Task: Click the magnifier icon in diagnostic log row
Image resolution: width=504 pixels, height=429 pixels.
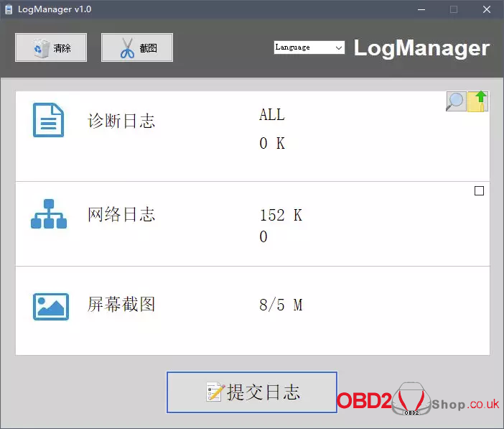Action: [x=456, y=101]
